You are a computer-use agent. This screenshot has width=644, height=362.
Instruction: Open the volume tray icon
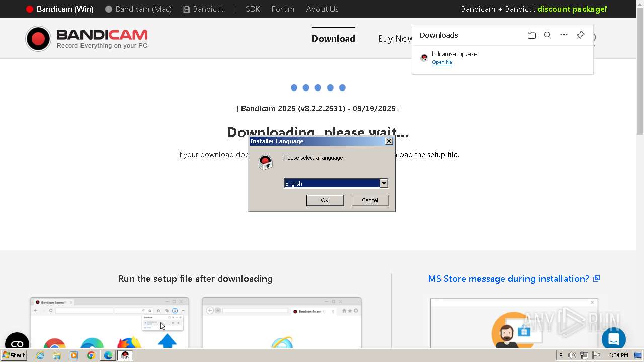pos(572,355)
